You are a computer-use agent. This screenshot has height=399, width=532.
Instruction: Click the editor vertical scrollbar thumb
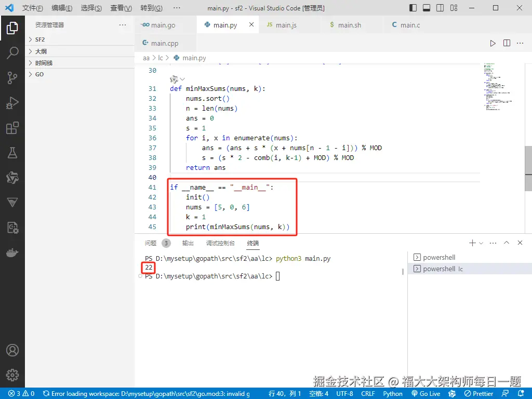pos(528,169)
